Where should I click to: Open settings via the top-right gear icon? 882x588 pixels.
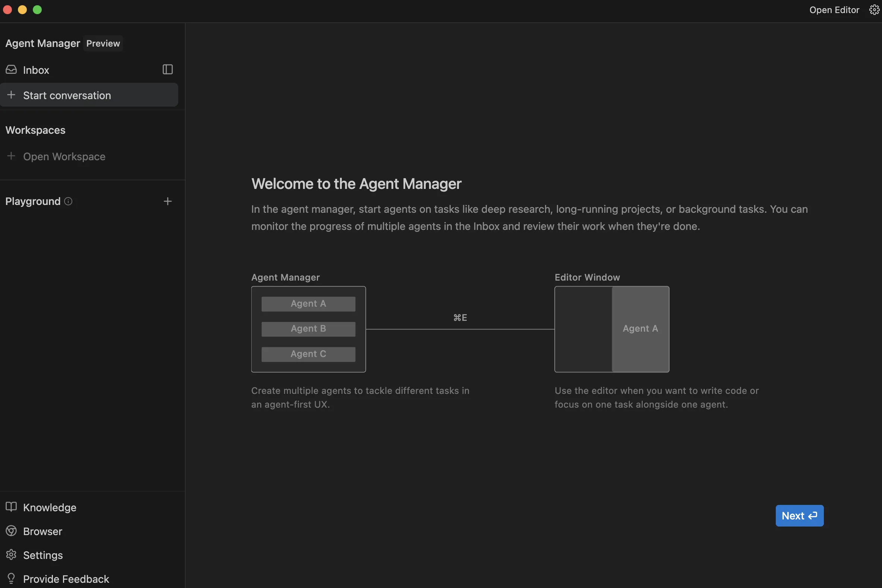[874, 10]
